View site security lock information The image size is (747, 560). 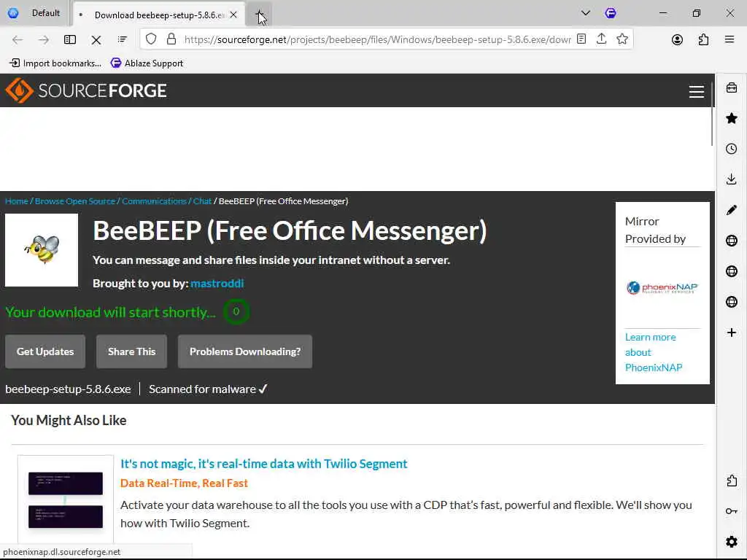(171, 39)
